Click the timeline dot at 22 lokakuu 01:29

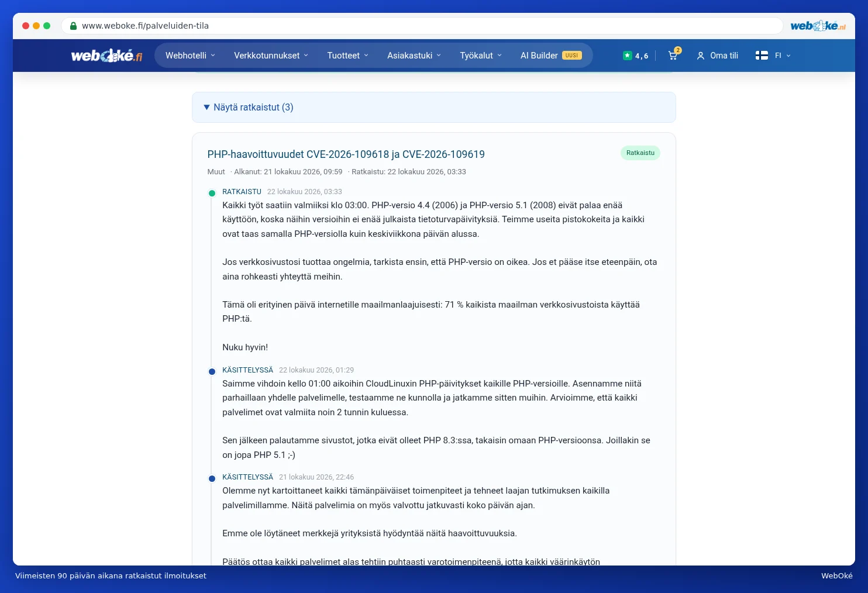(212, 371)
